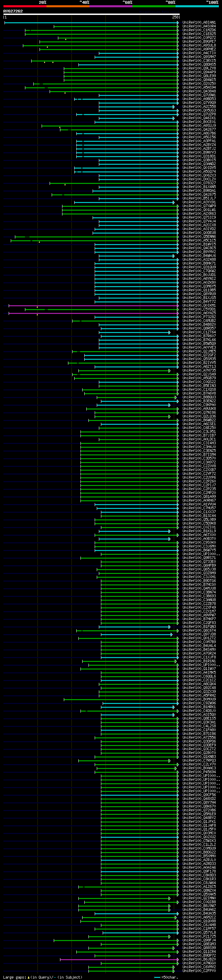Select the UniRef100_B9RDA1 label
Viewport: 222px width, 980px height.
199,191
